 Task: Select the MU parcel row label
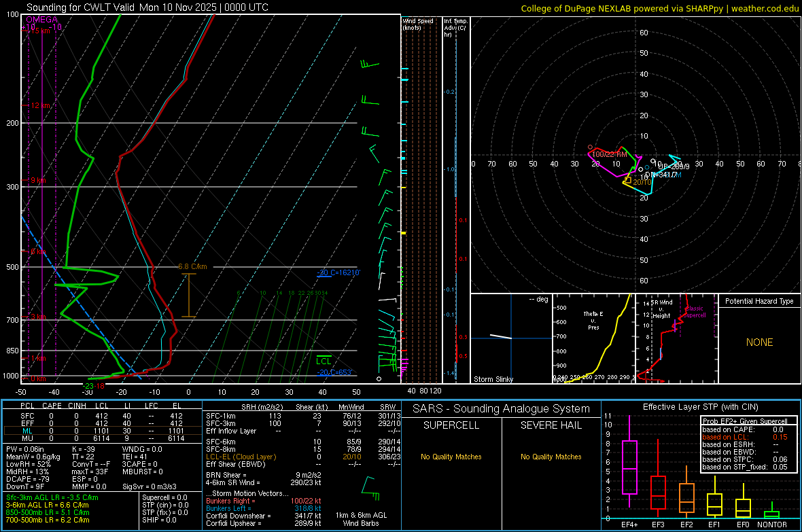pyautogui.click(x=27, y=438)
